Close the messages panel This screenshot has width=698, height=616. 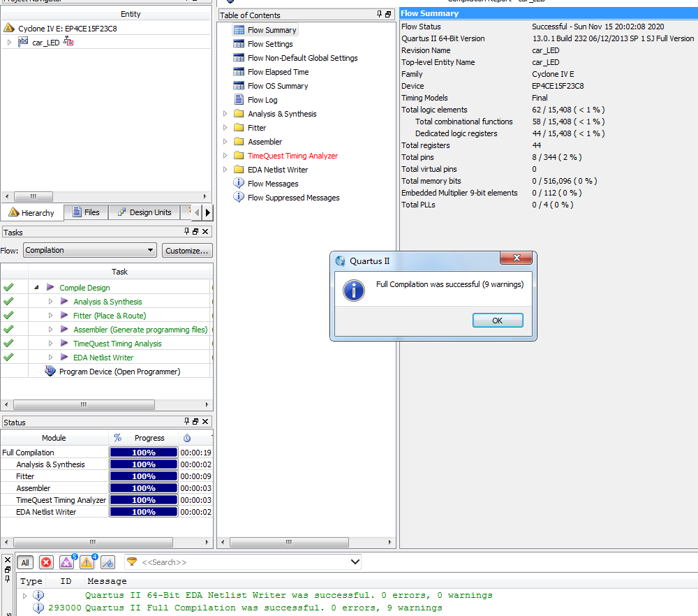[8, 560]
